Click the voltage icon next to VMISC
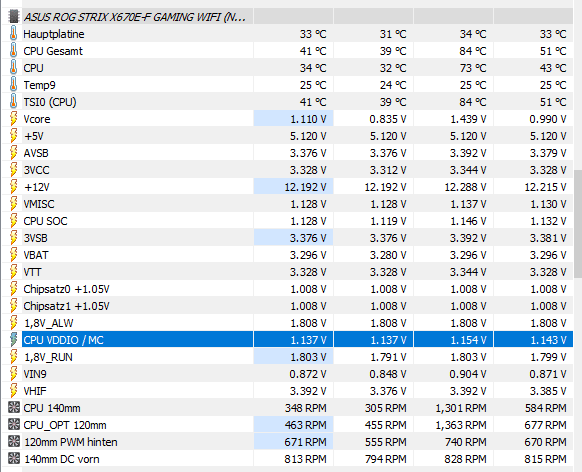 pyautogui.click(x=14, y=204)
